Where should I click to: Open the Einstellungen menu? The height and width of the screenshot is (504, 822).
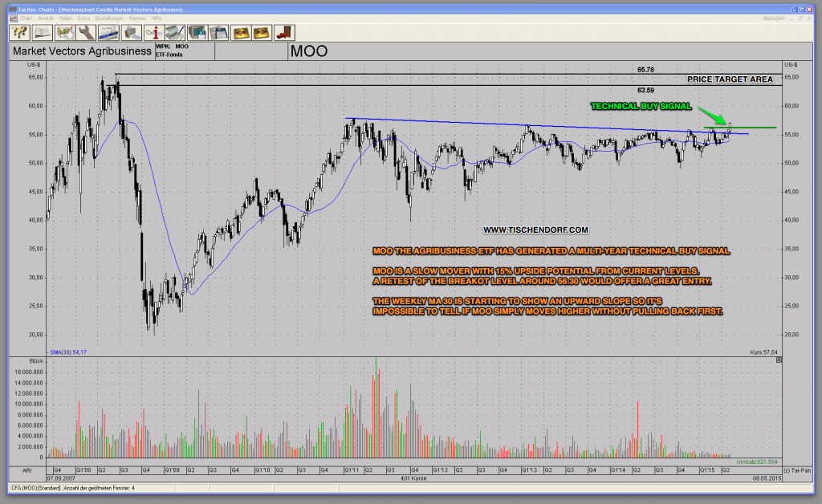(x=109, y=18)
